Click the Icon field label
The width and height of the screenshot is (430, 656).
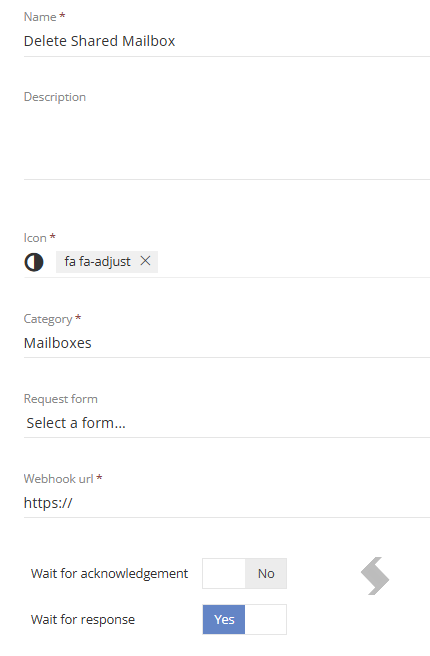[x=35, y=238]
